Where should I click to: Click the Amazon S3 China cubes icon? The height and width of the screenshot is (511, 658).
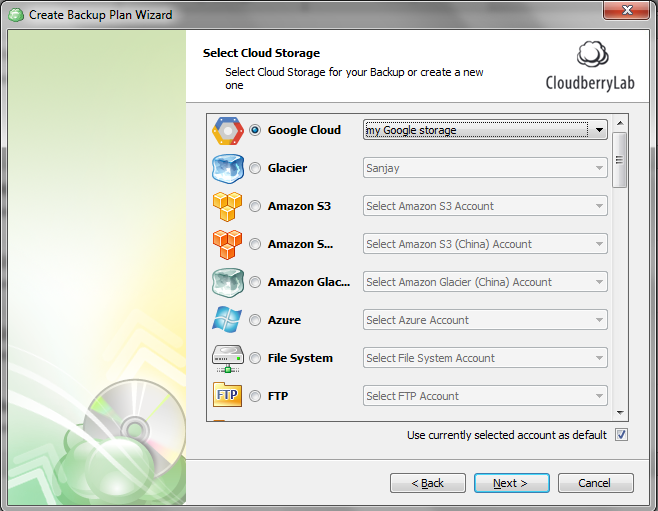click(227, 245)
